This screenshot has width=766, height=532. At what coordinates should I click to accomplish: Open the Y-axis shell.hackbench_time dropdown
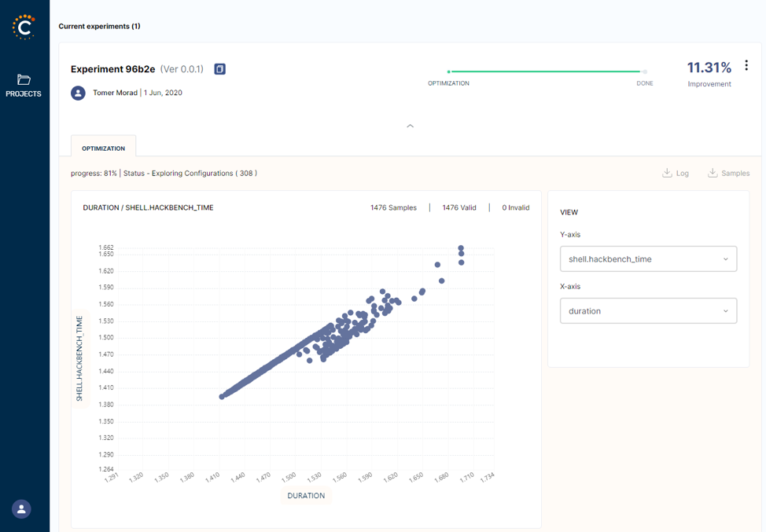pos(648,259)
